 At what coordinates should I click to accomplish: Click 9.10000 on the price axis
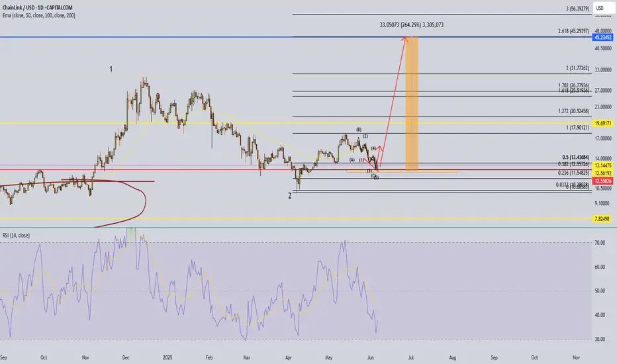click(x=603, y=203)
